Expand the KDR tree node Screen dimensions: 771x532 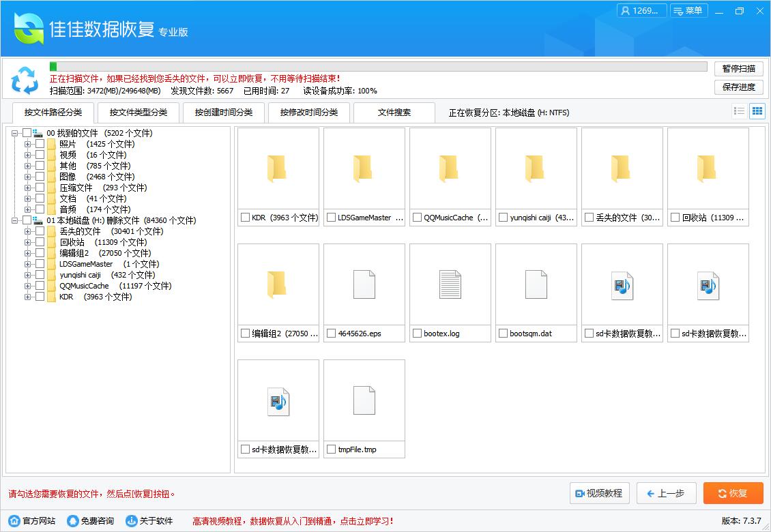27,297
